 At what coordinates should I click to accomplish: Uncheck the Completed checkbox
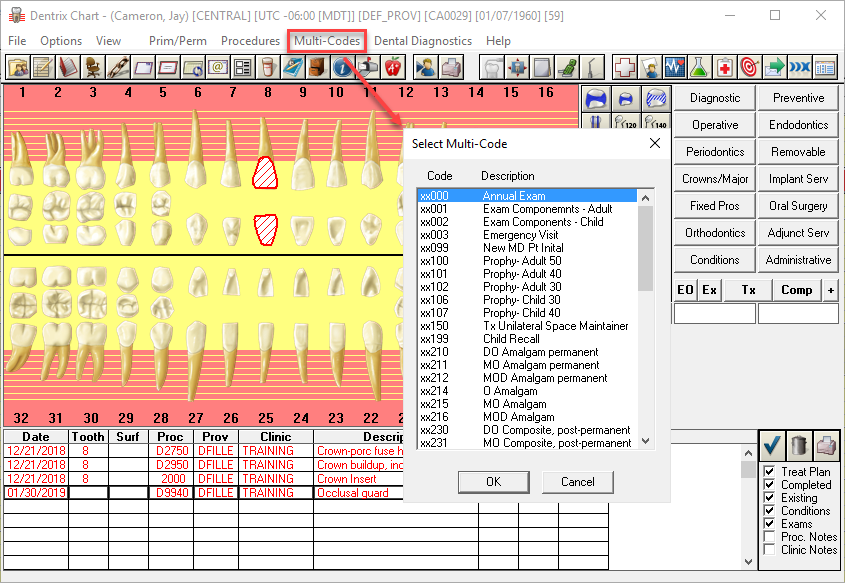pyautogui.click(x=770, y=485)
